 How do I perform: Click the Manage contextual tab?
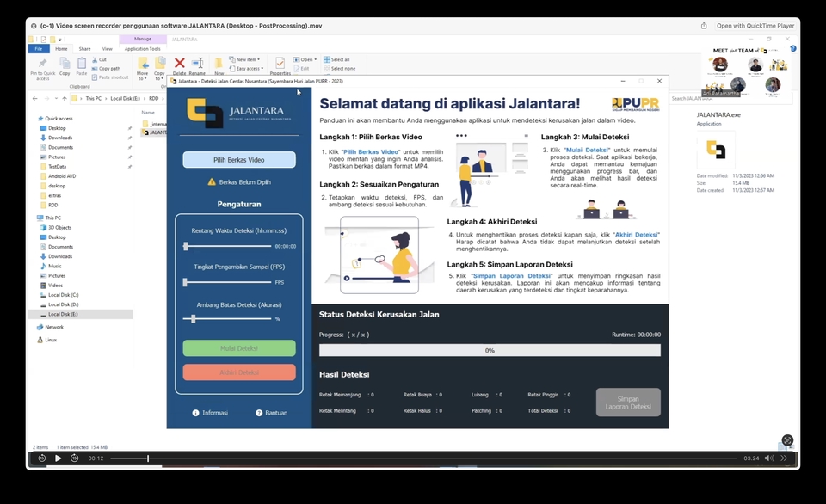[x=143, y=39]
